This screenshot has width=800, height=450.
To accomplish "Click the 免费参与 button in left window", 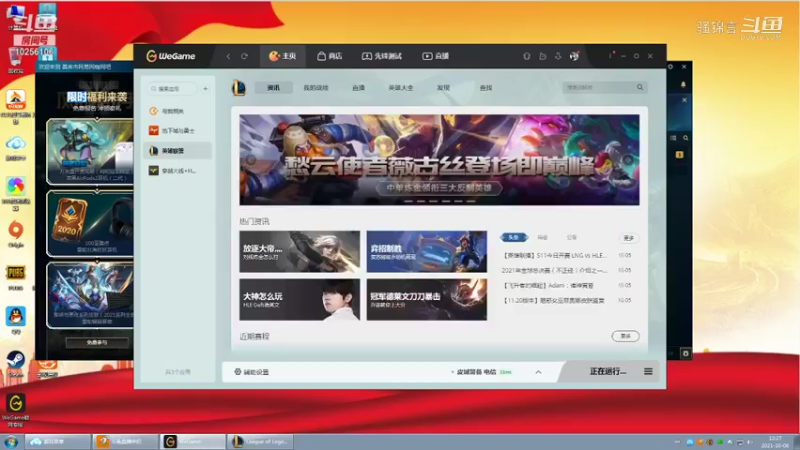I will 97,342.
